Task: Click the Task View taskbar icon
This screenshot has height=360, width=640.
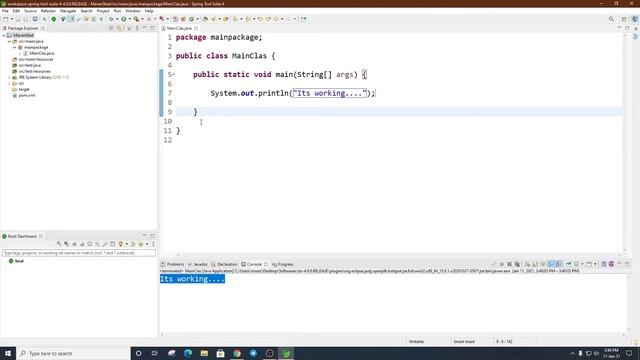Action: click(155, 353)
